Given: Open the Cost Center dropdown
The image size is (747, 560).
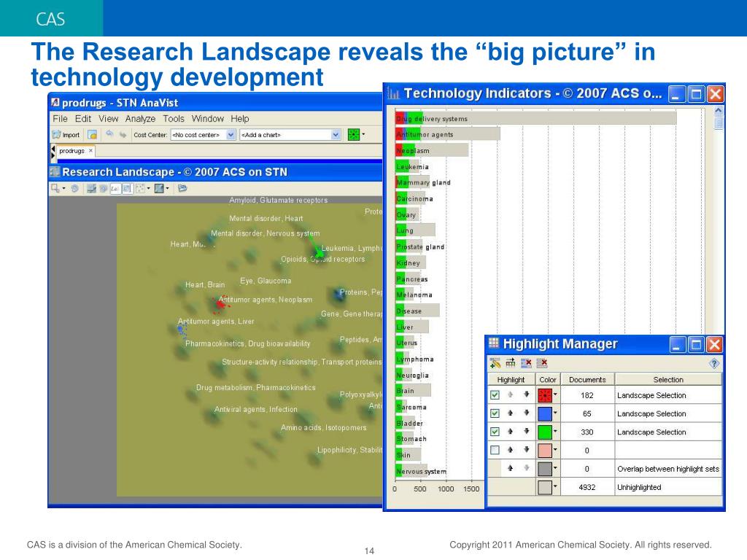Looking at the screenshot, I should [x=231, y=135].
